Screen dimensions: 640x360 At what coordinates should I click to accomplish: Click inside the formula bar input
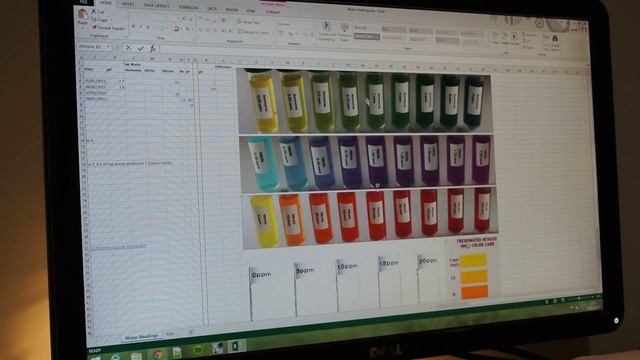coord(367,54)
